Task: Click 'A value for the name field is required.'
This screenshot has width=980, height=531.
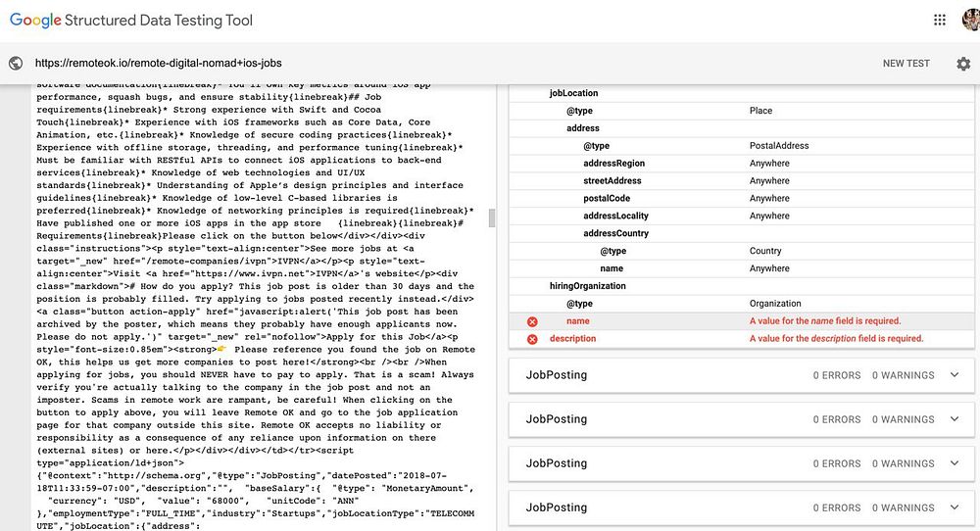Action: click(825, 321)
